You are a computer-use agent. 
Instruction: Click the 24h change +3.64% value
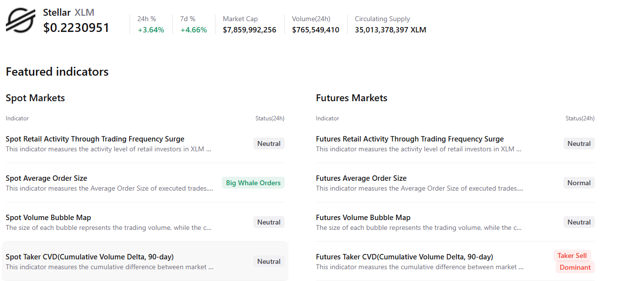151,30
